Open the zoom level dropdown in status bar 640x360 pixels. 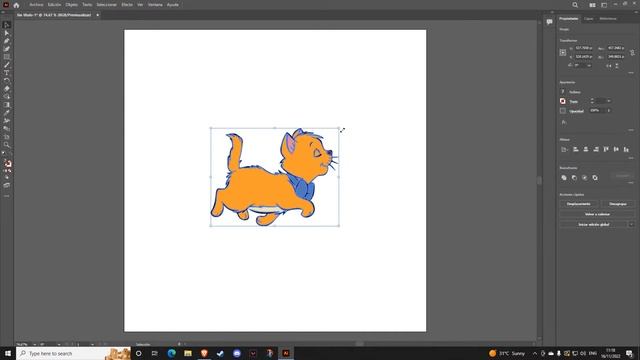(x=34, y=344)
